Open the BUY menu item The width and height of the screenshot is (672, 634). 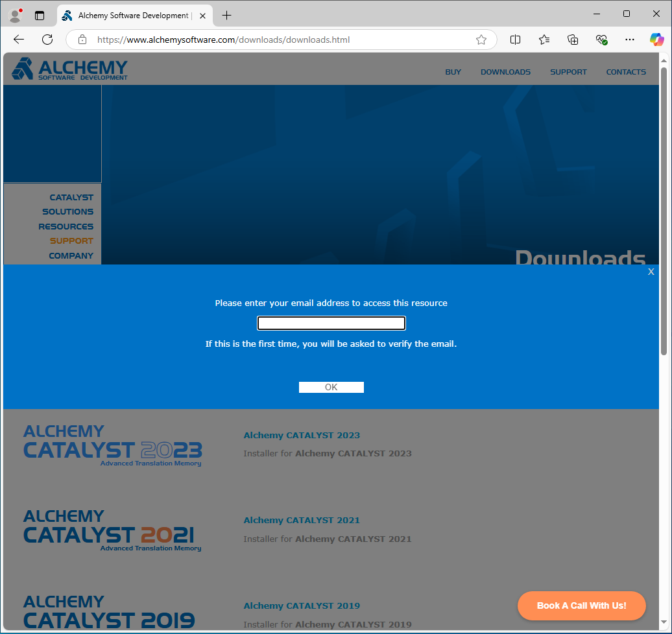(x=453, y=72)
